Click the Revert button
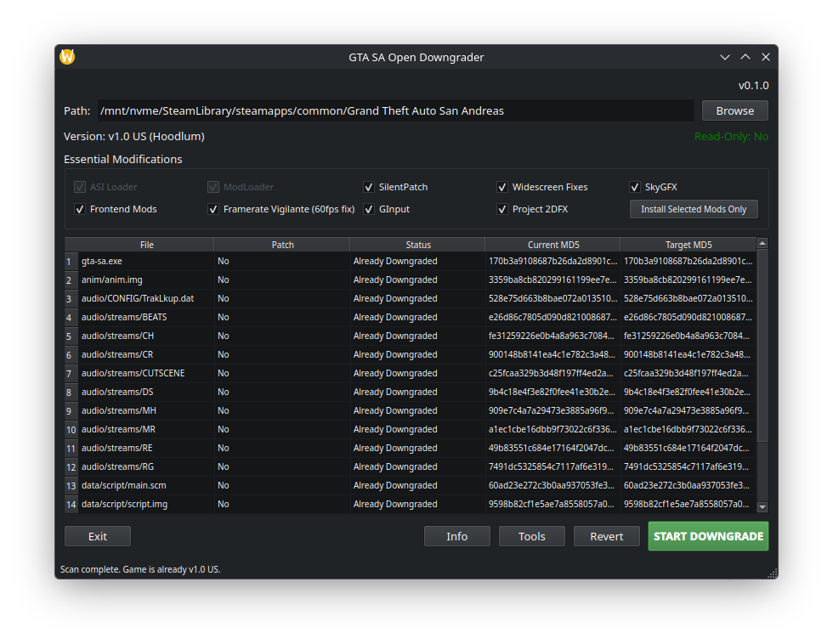833x644 pixels. click(x=607, y=536)
